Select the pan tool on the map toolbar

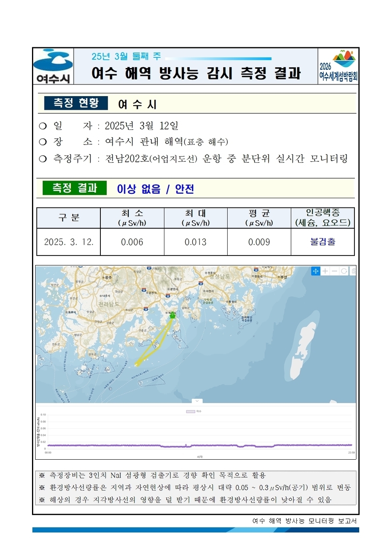[x=316, y=271]
